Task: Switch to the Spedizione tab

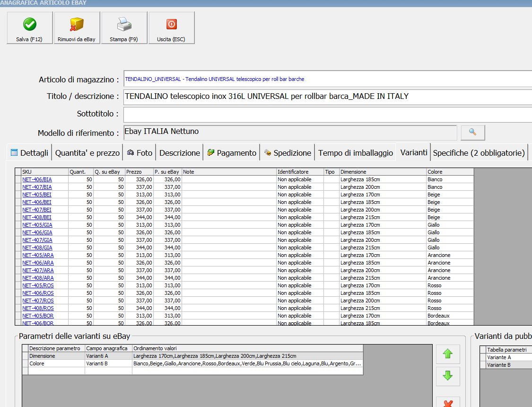Action: 288,153
